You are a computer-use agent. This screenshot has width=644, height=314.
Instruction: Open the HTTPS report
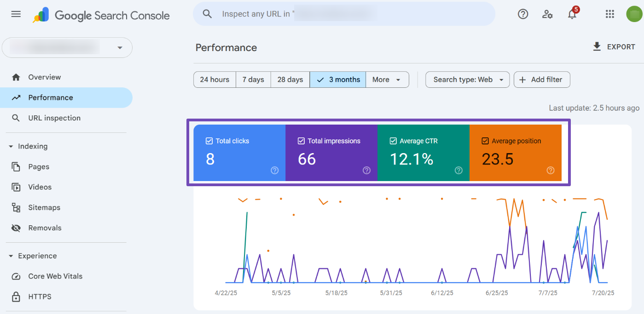(67, 297)
